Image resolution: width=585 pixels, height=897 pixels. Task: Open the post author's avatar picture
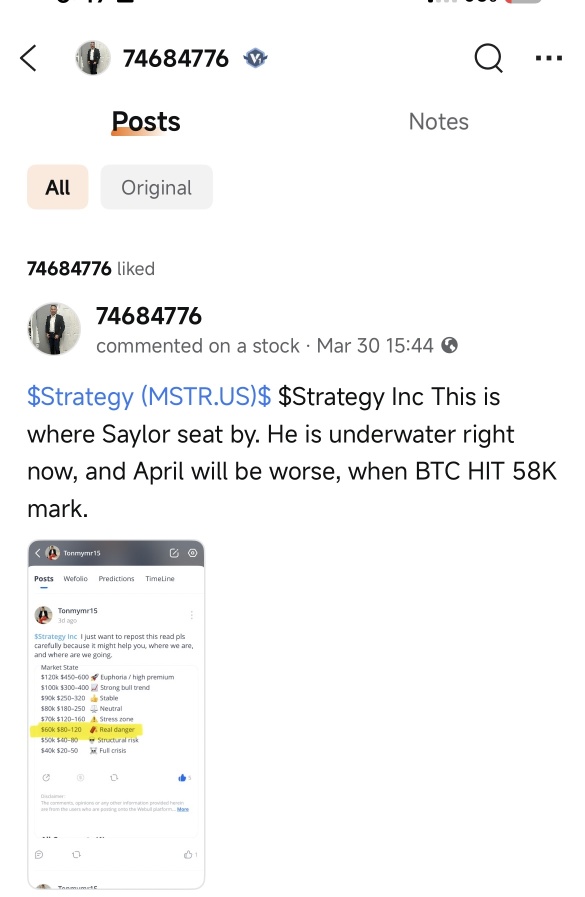point(54,329)
